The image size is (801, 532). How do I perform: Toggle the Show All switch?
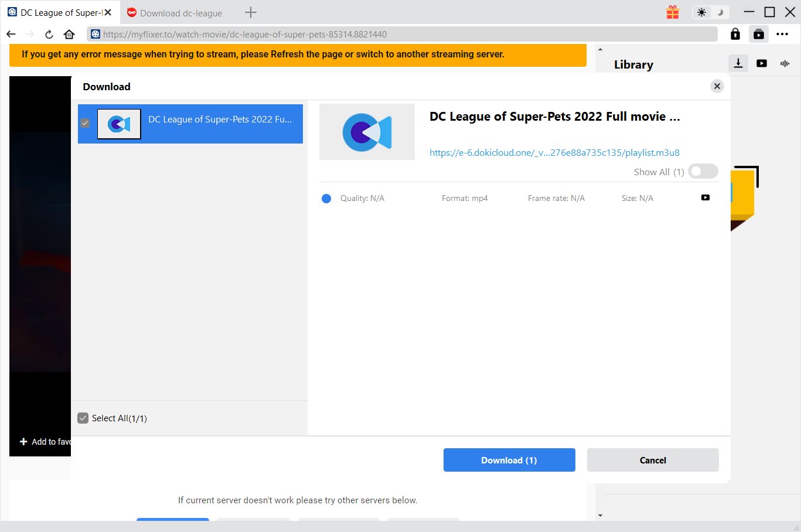[x=703, y=171]
